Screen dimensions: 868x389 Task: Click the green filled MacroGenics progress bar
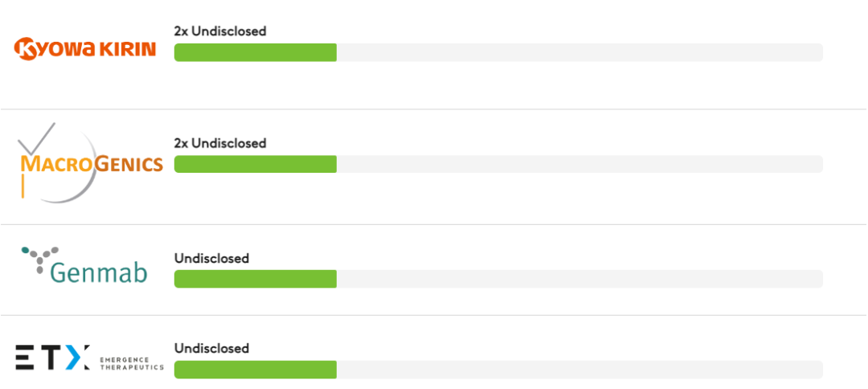[256, 164]
